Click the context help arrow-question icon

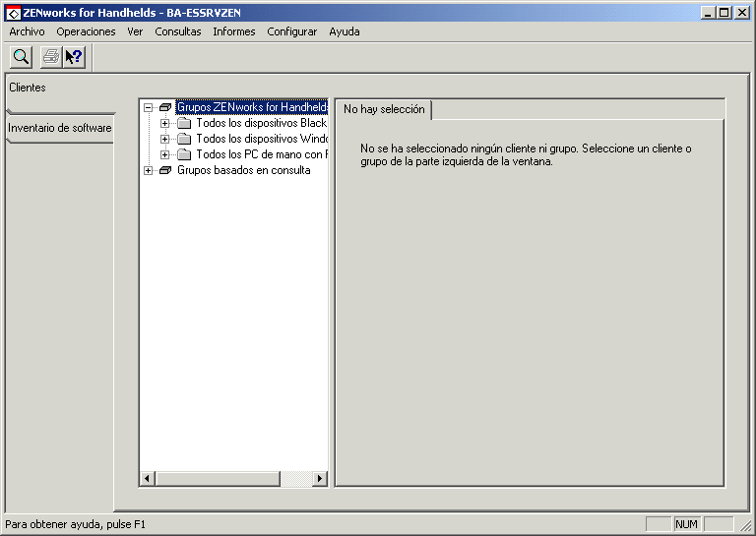pyautogui.click(x=74, y=57)
